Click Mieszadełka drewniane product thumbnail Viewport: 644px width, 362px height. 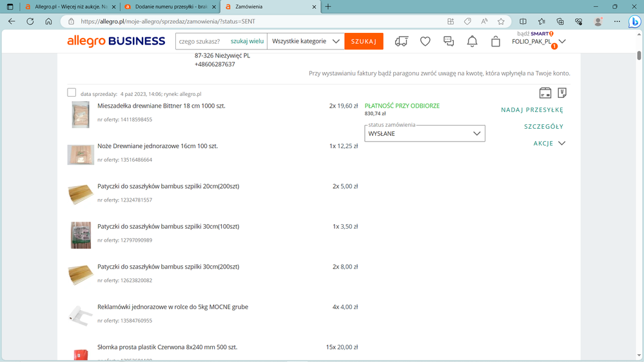click(81, 115)
